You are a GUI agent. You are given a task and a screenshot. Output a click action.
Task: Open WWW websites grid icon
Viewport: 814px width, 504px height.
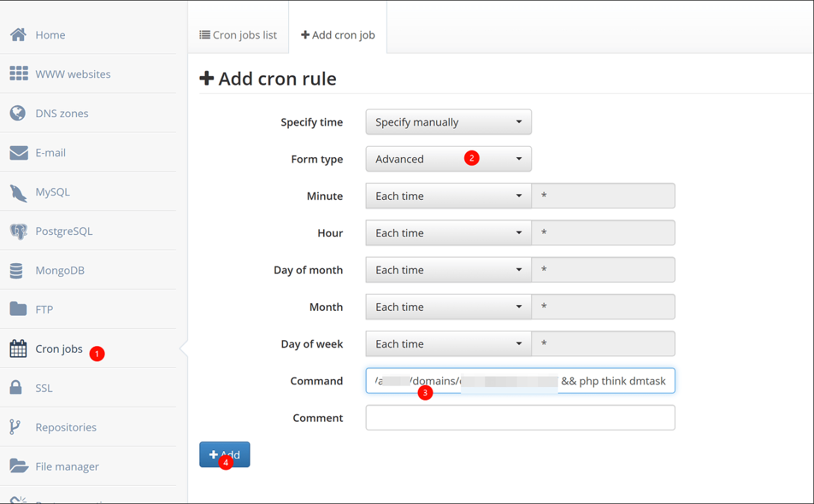pyautogui.click(x=18, y=73)
